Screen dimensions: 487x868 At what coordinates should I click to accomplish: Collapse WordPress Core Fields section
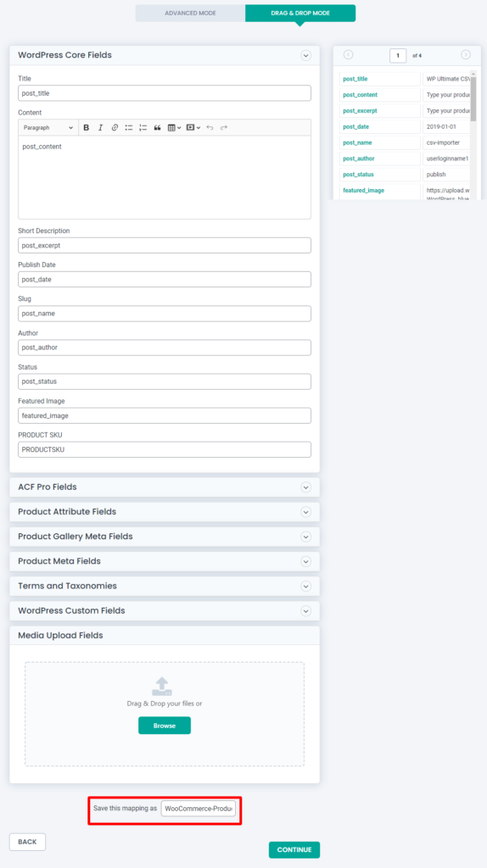click(x=305, y=55)
